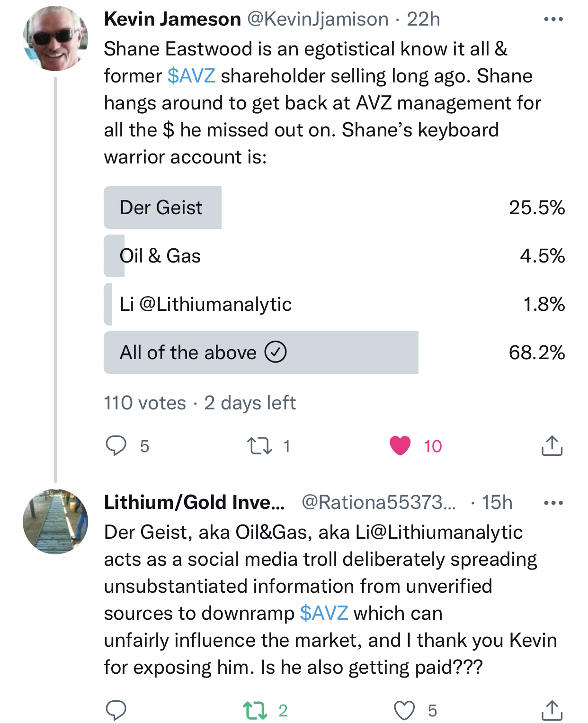Click the $AVZ cashtag in the reply
The width and height of the screenshot is (588, 724).
click(324, 614)
